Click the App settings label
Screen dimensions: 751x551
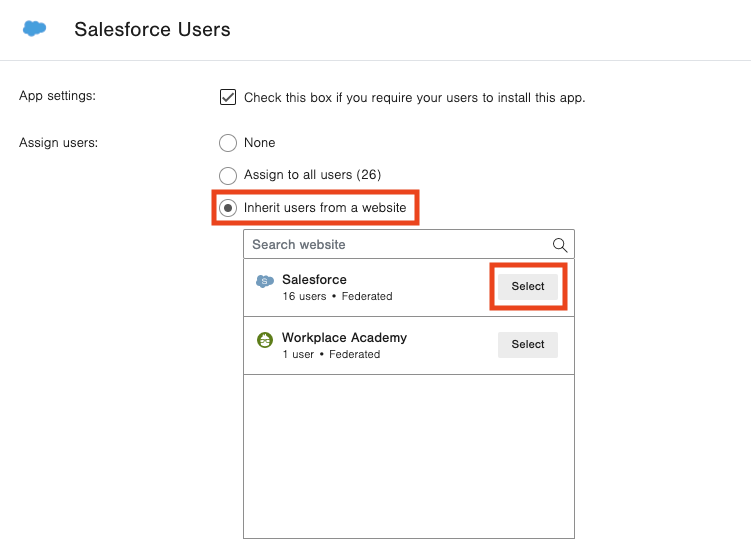(57, 96)
